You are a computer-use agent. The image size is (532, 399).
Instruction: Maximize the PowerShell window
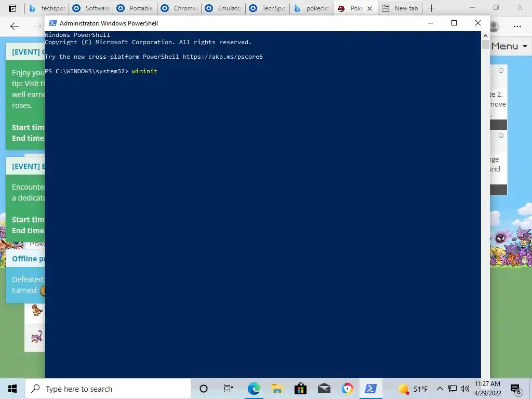coord(454,23)
